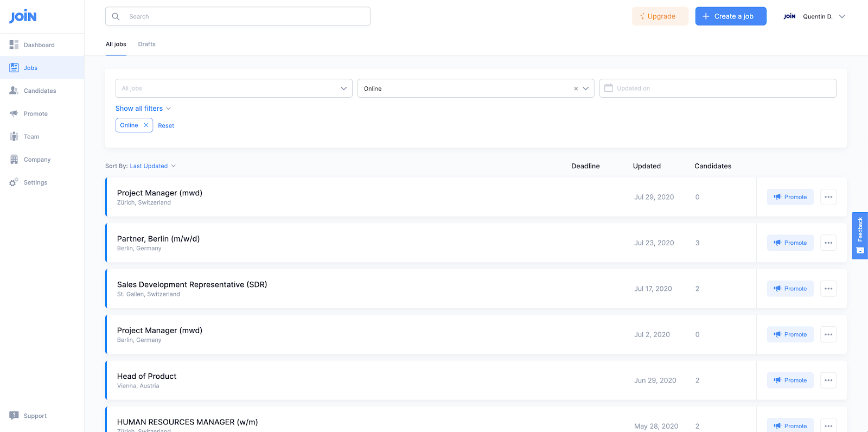Click the Updated column header
Screen dimensions: 868x432
[x=647, y=166]
